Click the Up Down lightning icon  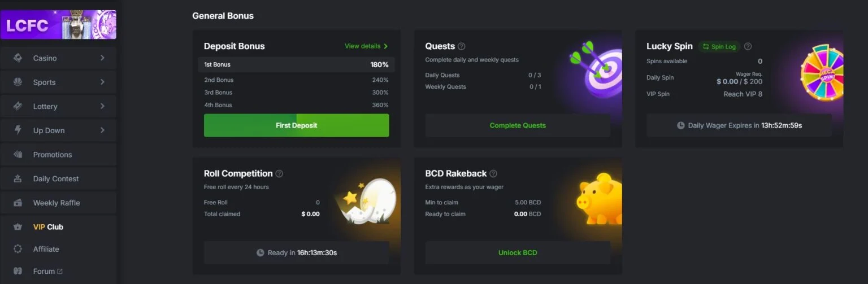point(18,130)
